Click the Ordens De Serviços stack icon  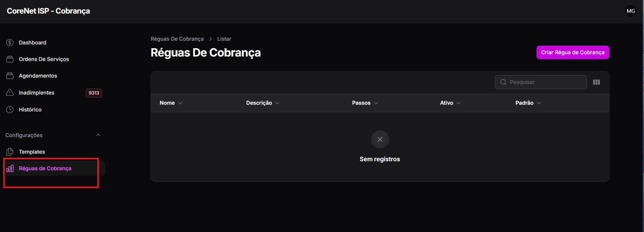pos(10,59)
